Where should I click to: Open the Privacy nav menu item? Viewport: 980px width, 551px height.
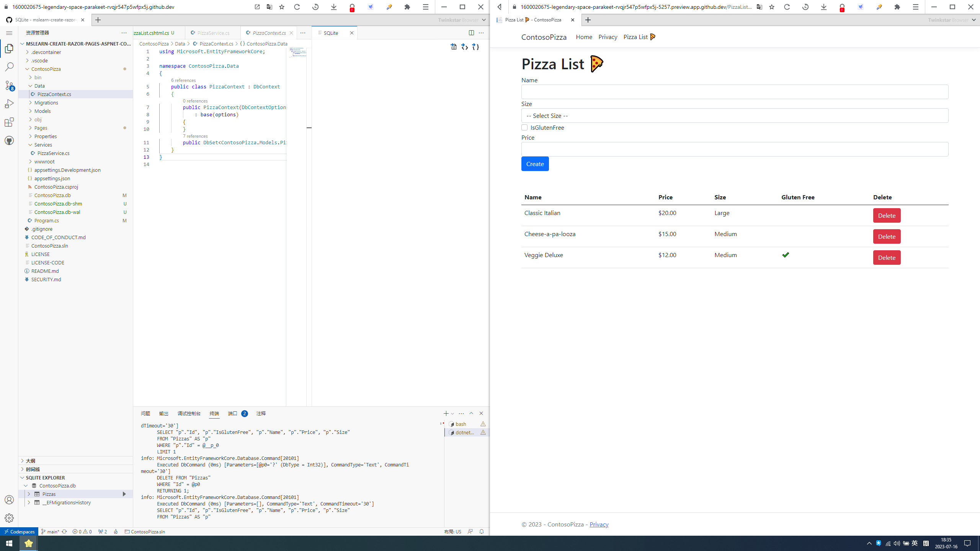[x=608, y=37]
